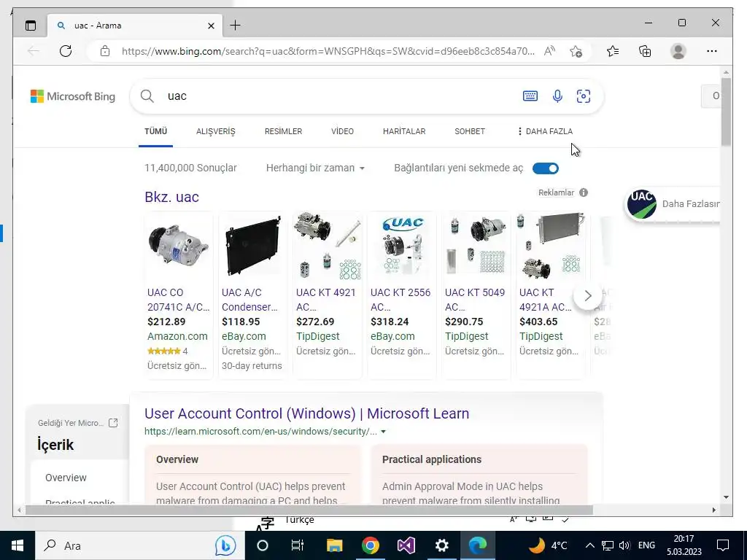The width and height of the screenshot is (747, 560).
Task: Click the UAC 'Daha Fazlası' badge
Action: (673, 204)
